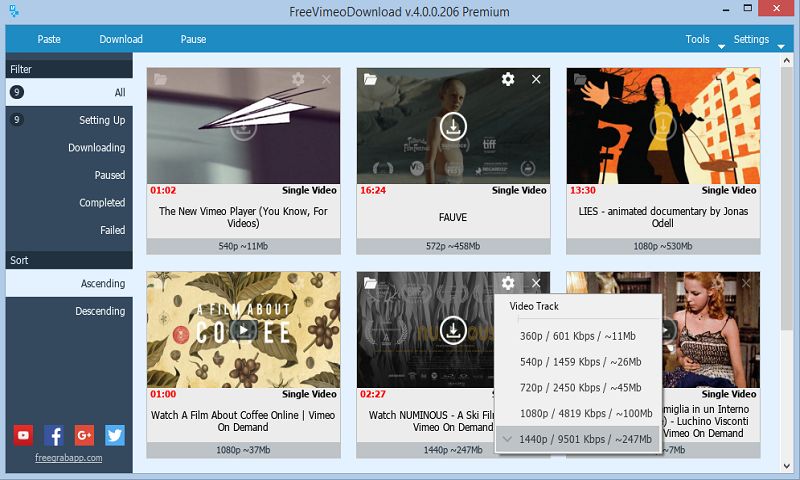
Task: Choose 720p / 2450 Kbps track
Action: [578, 388]
